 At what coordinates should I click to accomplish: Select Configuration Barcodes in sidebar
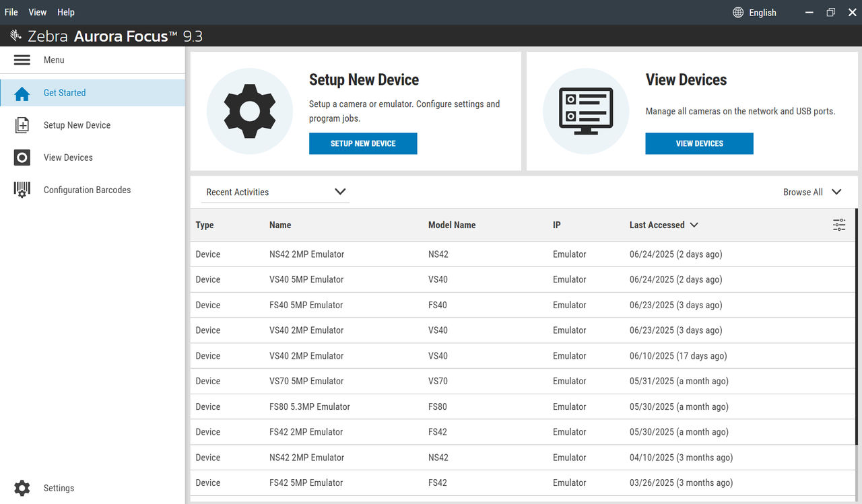[92, 190]
